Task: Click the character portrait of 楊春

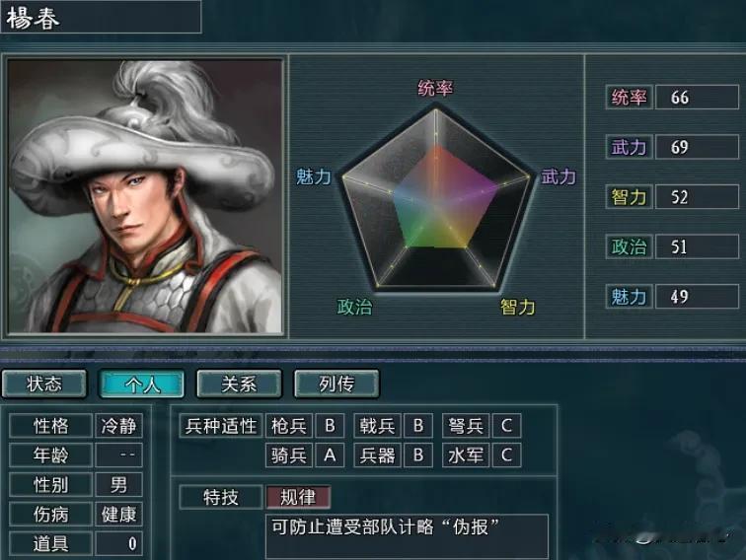Action: click(145, 196)
